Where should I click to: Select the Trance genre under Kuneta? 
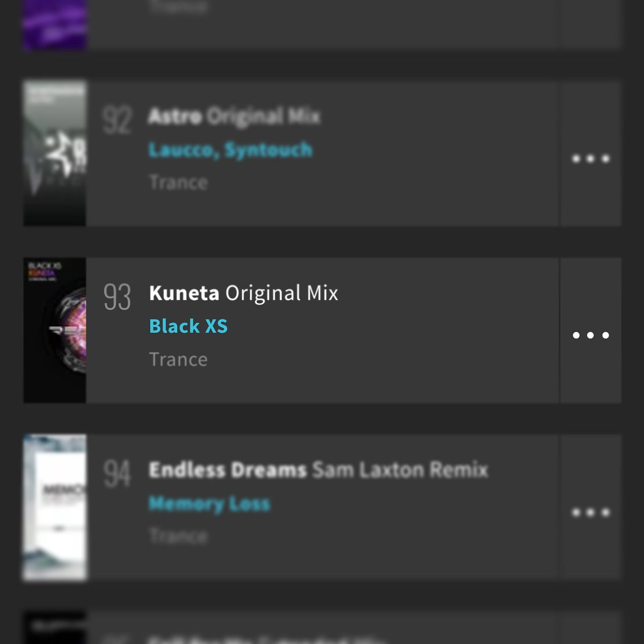point(178,360)
